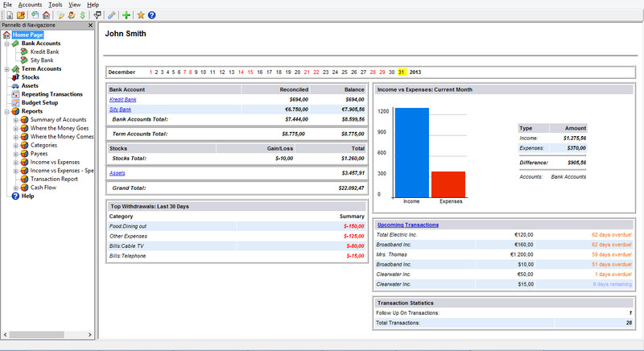The image size is (644, 351).
Task: Select Budget Setup in the tree
Action: click(39, 102)
